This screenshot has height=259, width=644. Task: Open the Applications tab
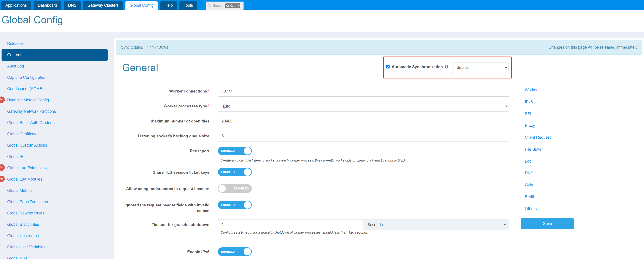[16, 5]
